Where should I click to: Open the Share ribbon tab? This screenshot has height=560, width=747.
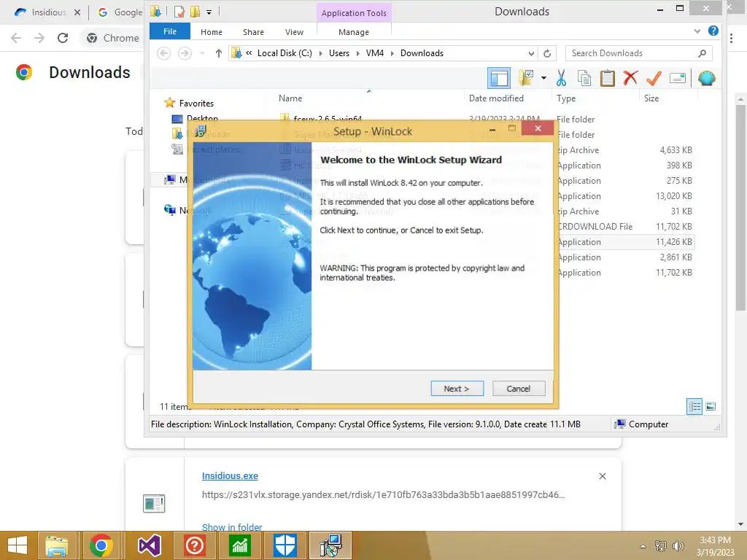click(x=253, y=32)
